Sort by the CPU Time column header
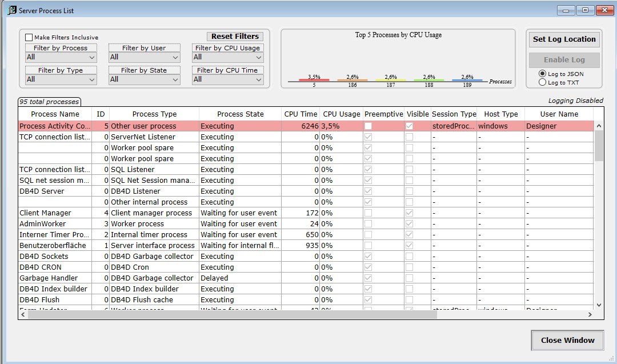 tap(301, 114)
